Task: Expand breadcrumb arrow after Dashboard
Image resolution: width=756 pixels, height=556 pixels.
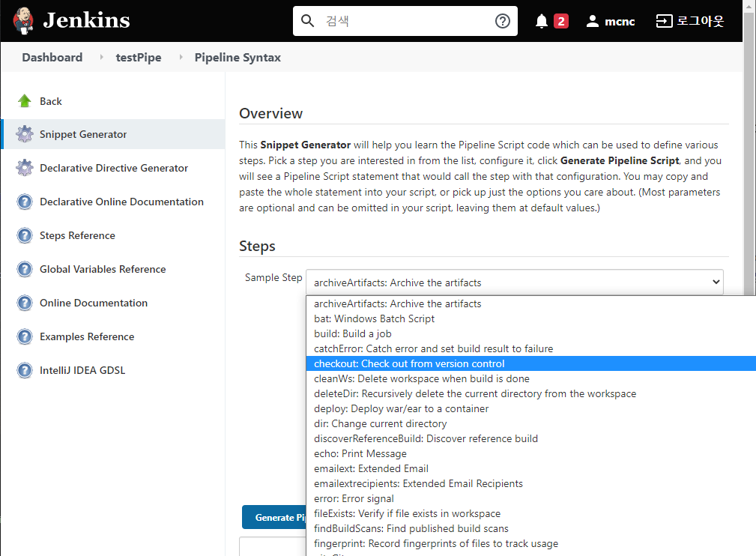Action: (101, 57)
